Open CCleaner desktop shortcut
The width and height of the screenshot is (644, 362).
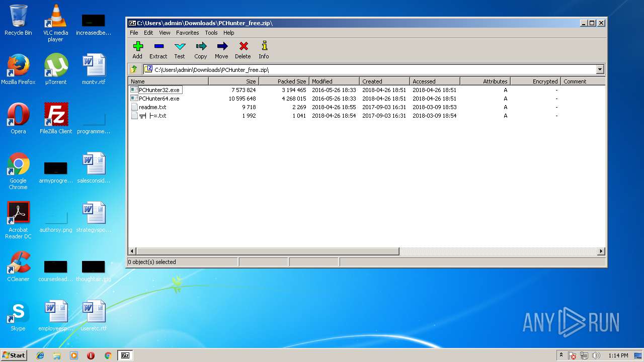pyautogui.click(x=18, y=266)
